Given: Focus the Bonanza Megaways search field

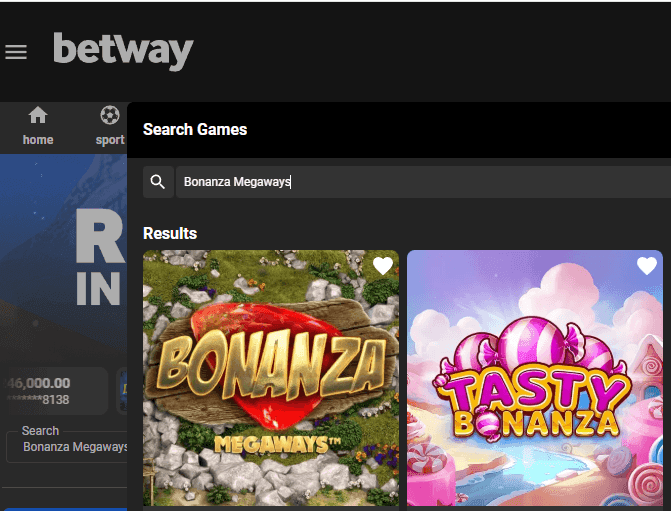Looking at the screenshot, I should 423,182.
